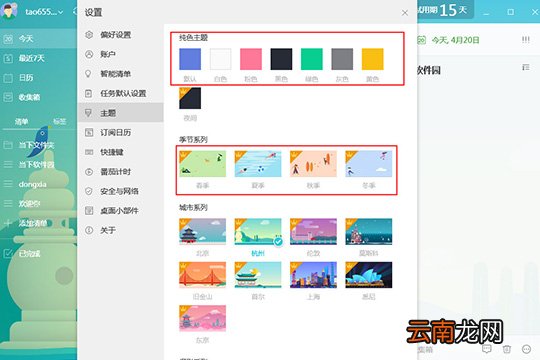The height and width of the screenshot is (360, 540).
Task: Click the list format icon beside title
Action: (526, 67)
